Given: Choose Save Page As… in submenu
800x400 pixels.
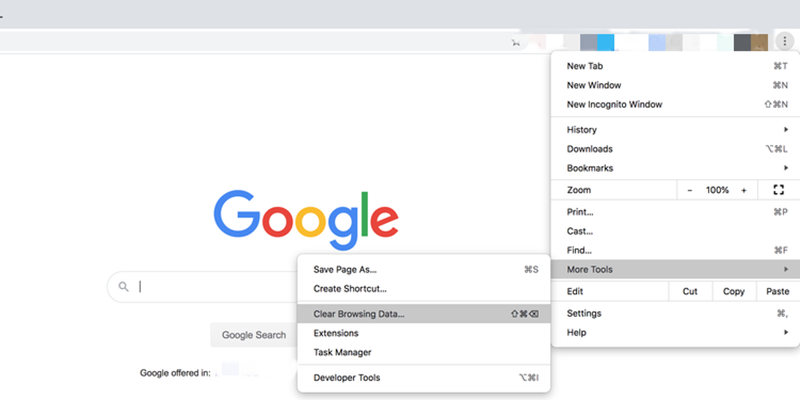Looking at the screenshot, I should point(423,269).
